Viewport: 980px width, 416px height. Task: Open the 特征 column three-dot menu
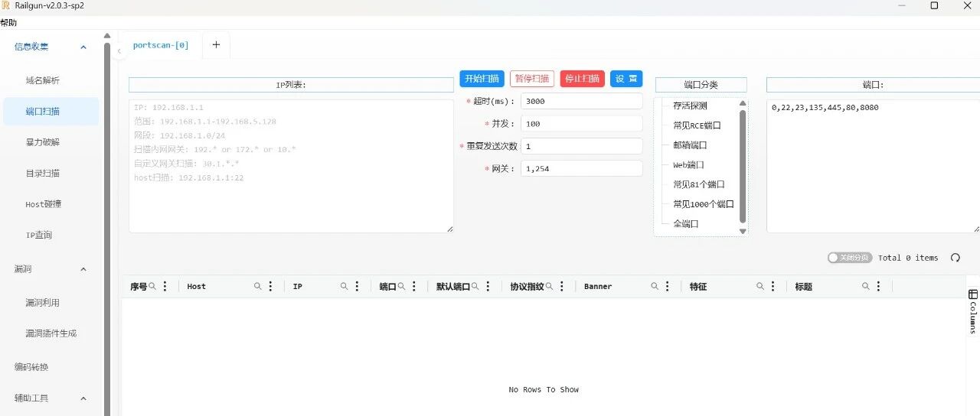click(773, 286)
